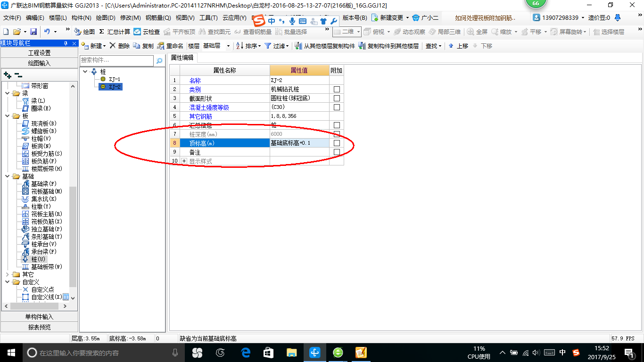Image resolution: width=644 pixels, height=362 pixels.
Task: Open File Explorer from taskbar
Action: click(292, 352)
